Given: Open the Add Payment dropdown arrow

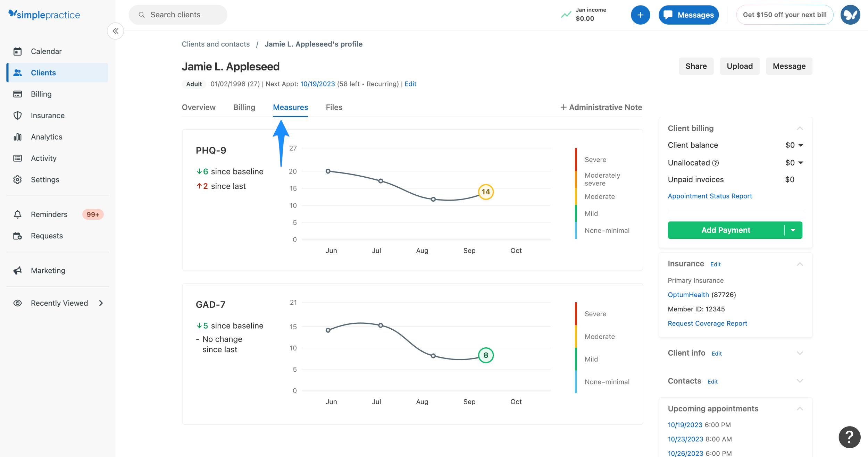Looking at the screenshot, I should 793,230.
